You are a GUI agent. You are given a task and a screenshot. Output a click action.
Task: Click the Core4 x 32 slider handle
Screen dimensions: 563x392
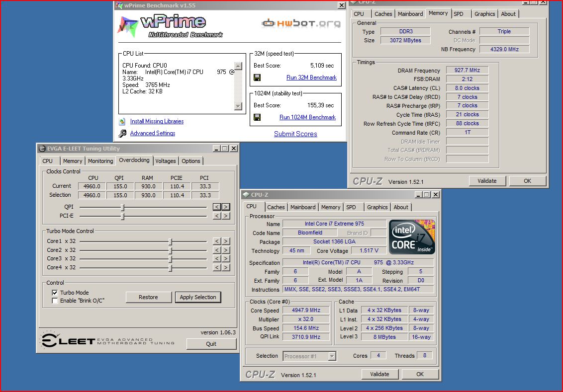tap(171, 268)
